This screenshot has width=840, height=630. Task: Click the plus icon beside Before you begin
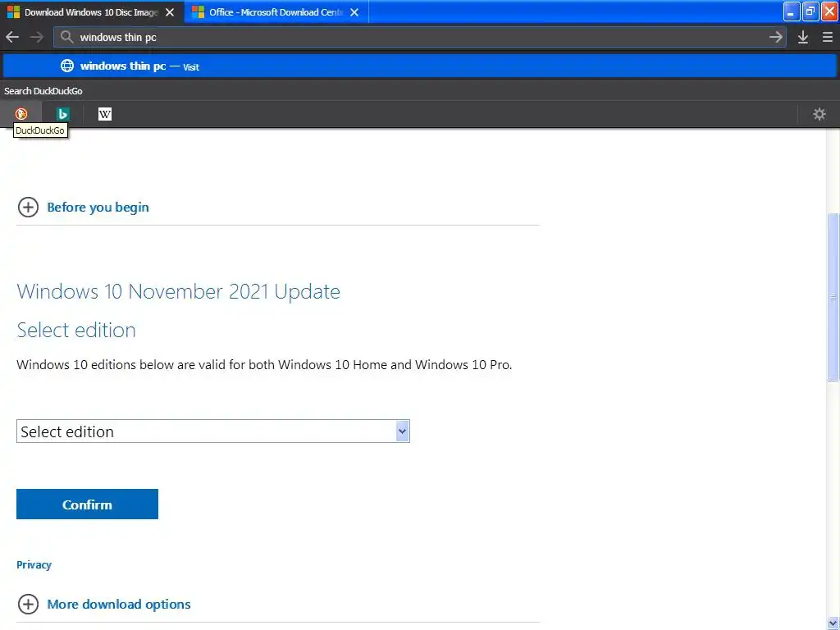28,208
